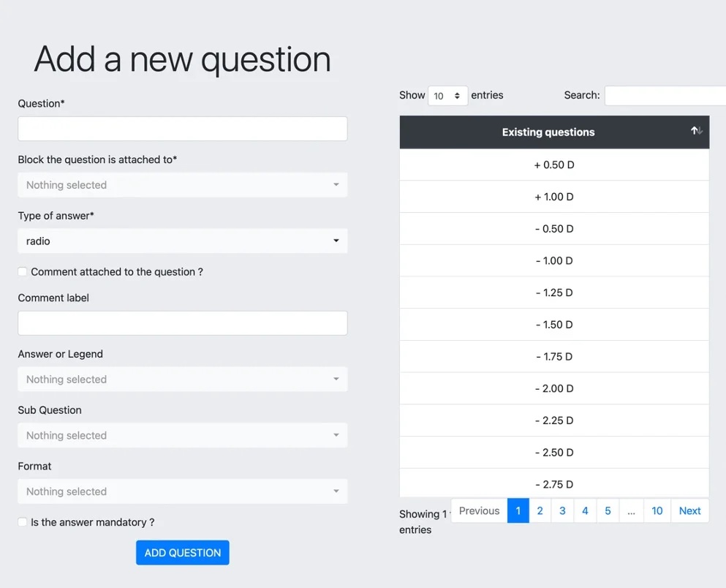726x588 pixels.
Task: Tick the 'Comment attached to the question' checkbox
Action: (23, 272)
